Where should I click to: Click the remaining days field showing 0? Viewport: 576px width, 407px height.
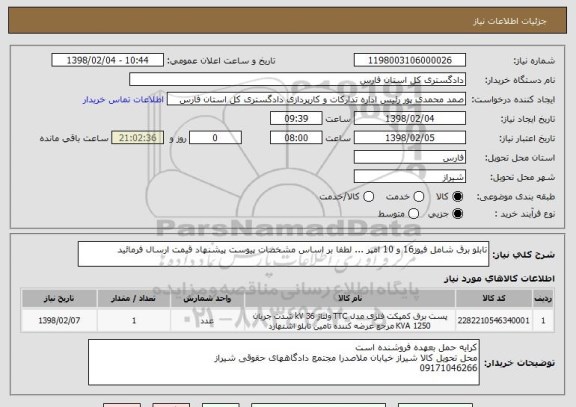[x=215, y=138]
